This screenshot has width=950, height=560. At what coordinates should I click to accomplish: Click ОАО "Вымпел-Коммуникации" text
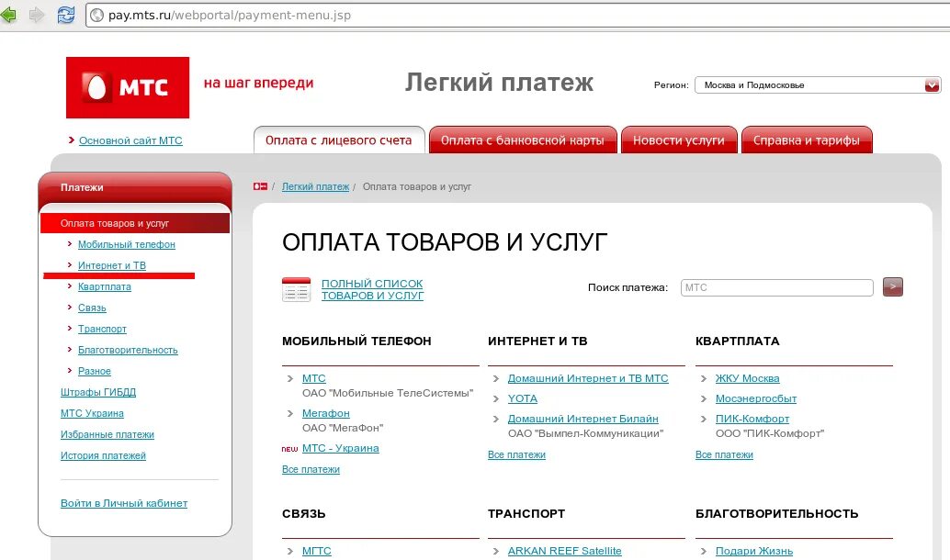pyautogui.click(x=586, y=433)
